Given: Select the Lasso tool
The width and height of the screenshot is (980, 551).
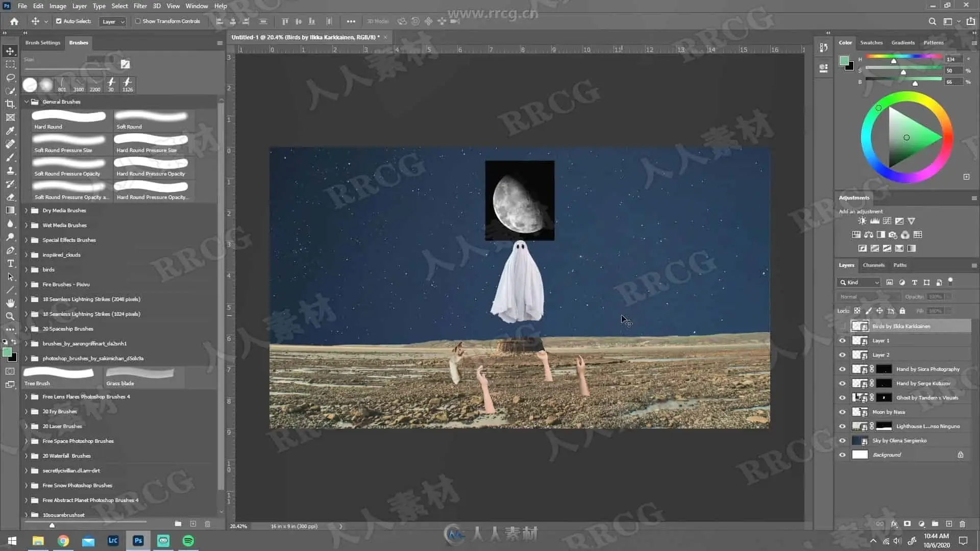Looking at the screenshot, I should click(10, 78).
